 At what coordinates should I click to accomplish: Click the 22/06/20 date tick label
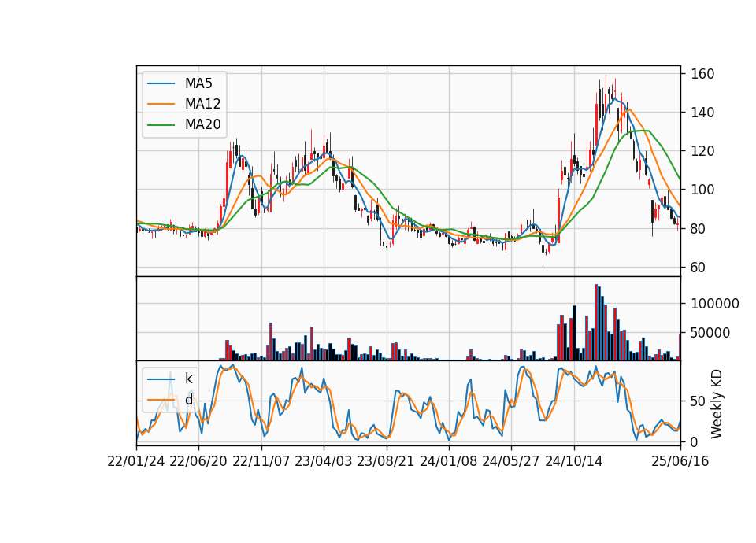point(198,462)
